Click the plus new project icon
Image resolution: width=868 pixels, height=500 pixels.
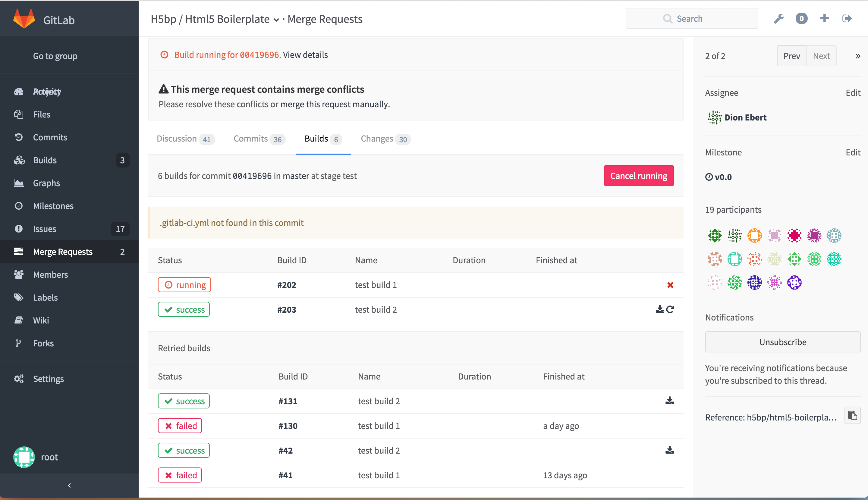click(824, 19)
